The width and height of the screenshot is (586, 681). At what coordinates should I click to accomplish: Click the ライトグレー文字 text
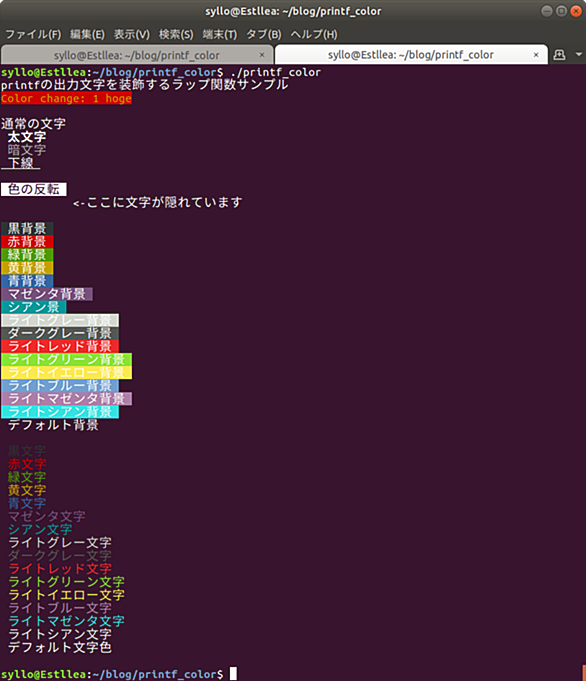coord(60,542)
